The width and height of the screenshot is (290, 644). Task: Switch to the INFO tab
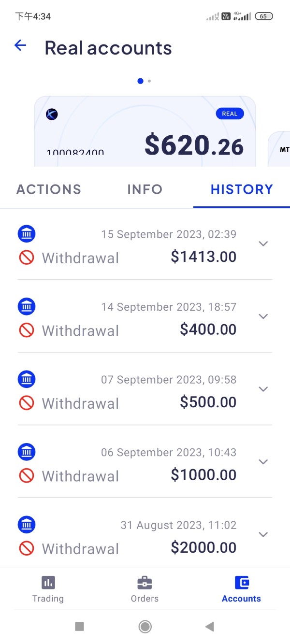point(145,189)
